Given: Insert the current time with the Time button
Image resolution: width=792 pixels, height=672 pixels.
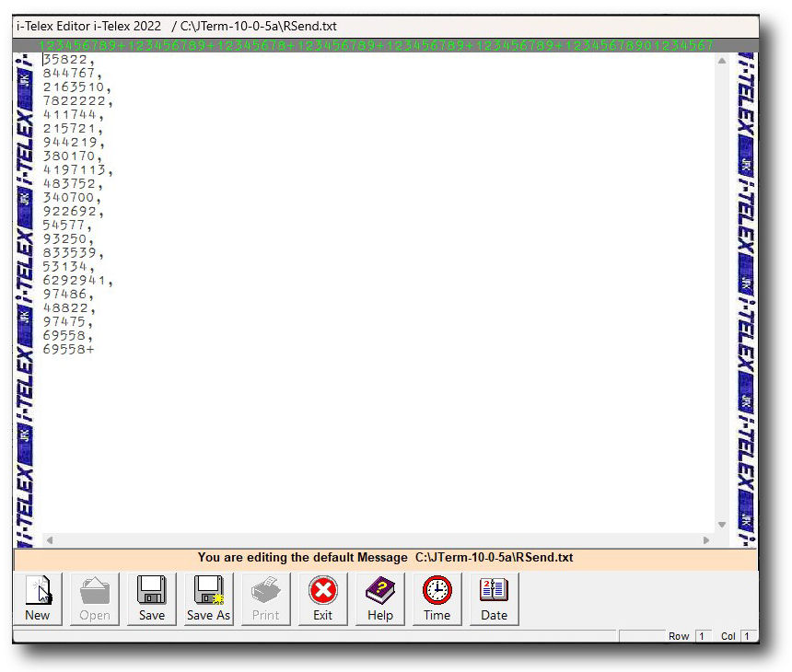Looking at the screenshot, I should point(437,598).
